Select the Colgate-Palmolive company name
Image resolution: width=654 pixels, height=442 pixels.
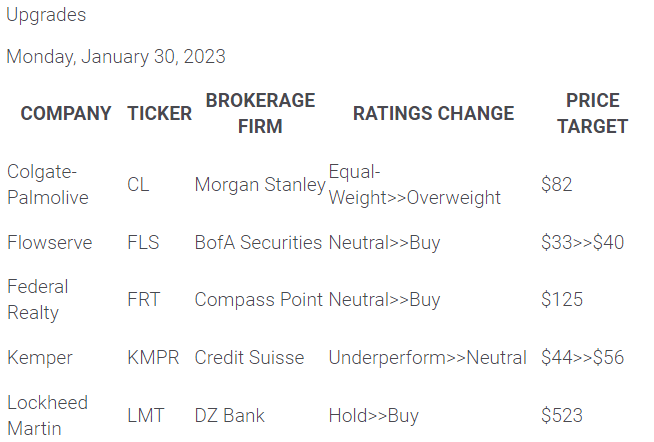click(47, 184)
